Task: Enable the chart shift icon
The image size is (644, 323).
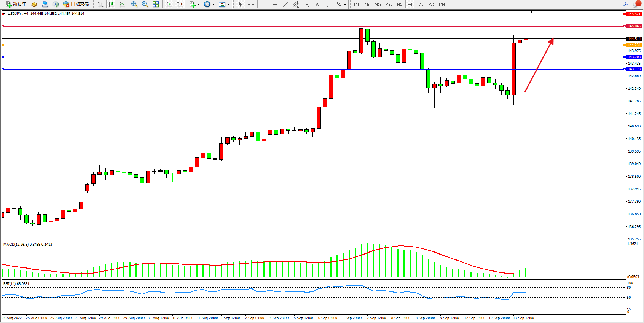Action: point(180,4)
